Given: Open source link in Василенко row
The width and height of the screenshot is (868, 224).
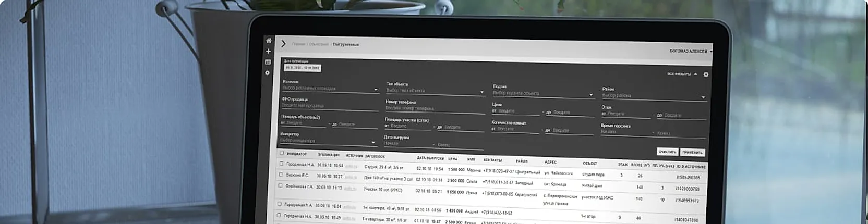Looking at the screenshot, I should 351,177.
